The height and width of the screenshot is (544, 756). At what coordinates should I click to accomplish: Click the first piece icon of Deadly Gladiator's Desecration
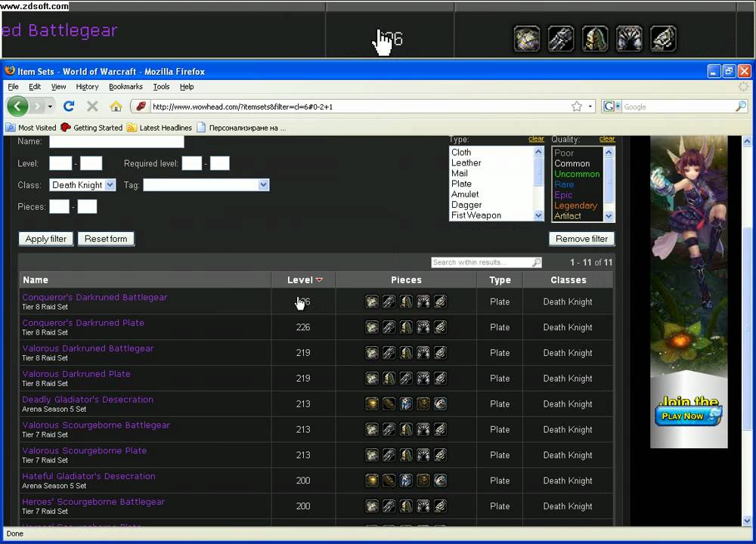372,403
